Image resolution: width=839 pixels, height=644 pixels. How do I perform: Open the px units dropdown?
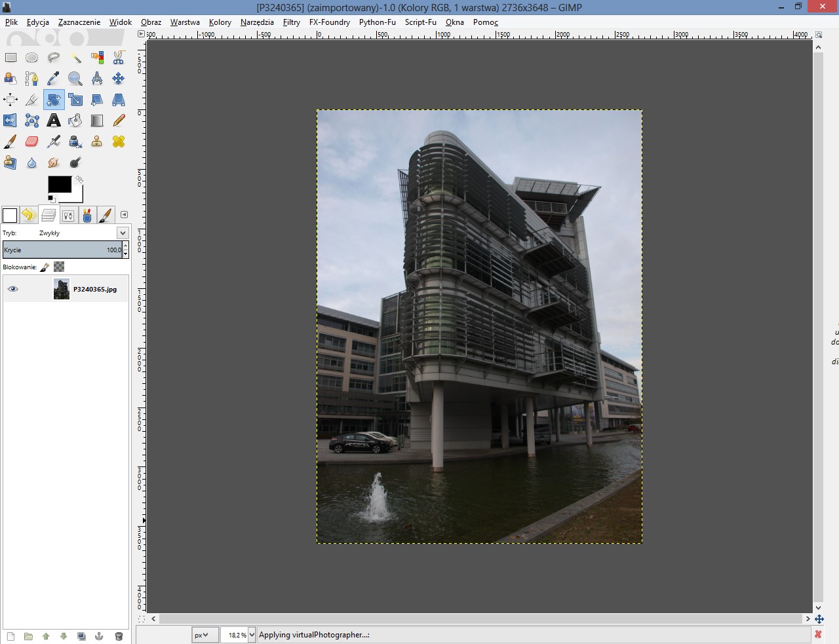tap(205, 635)
